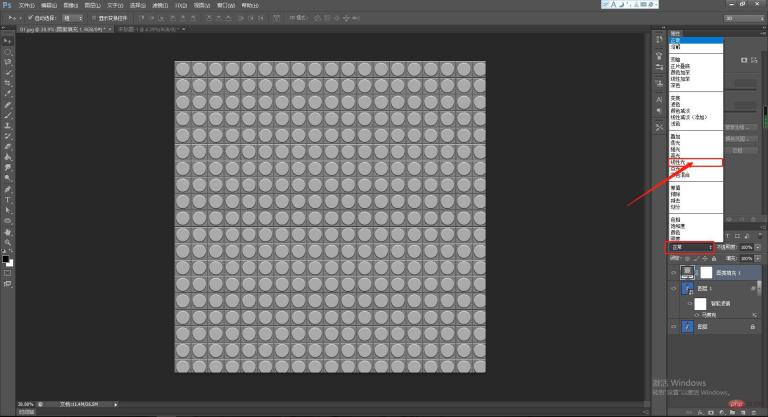
Task: Click the Photoshop Ps logo icon
Action: pyautogui.click(x=8, y=5)
